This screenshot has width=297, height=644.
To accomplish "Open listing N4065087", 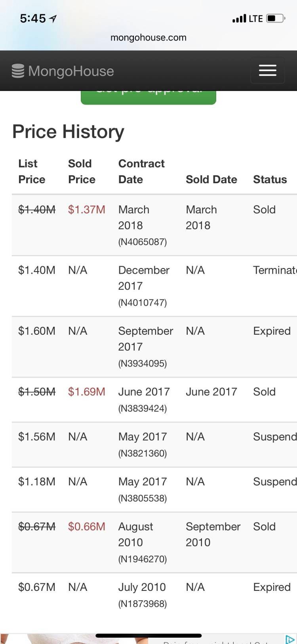I will (x=143, y=242).
